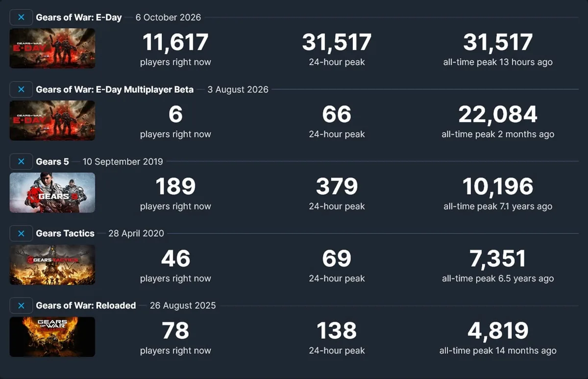Remove Gears of War: Reloaded X icon
The width and height of the screenshot is (588, 379).
point(21,305)
